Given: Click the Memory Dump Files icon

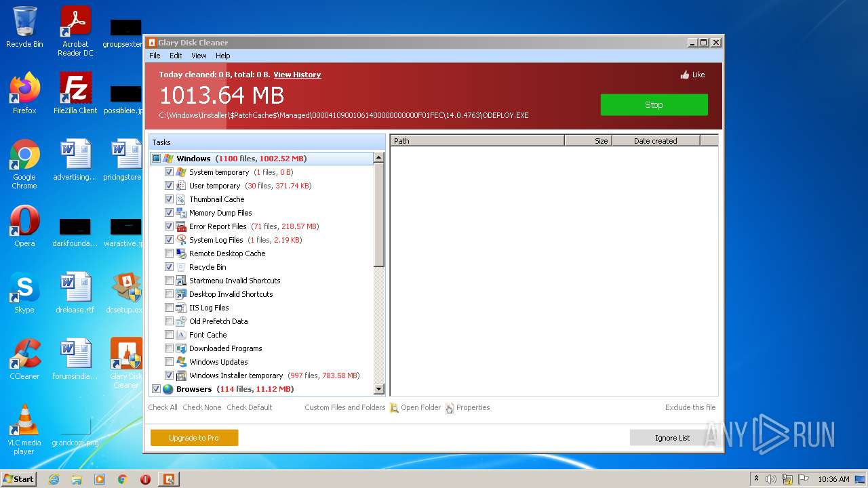Looking at the screenshot, I should click(181, 213).
